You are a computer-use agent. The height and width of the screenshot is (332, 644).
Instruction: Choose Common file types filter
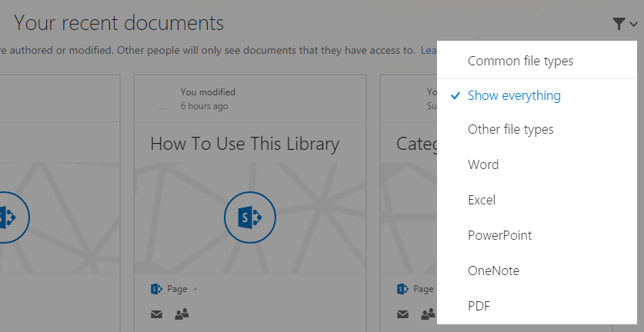click(520, 61)
